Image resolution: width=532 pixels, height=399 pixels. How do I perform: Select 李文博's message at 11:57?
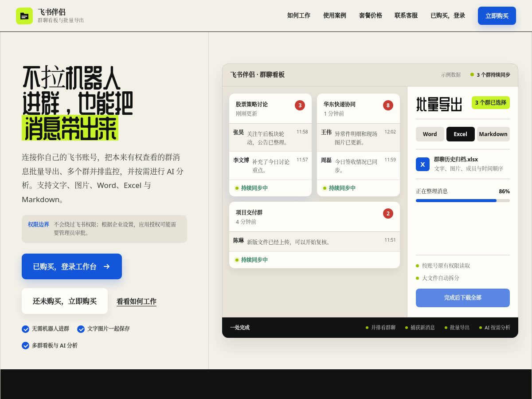pos(270,165)
